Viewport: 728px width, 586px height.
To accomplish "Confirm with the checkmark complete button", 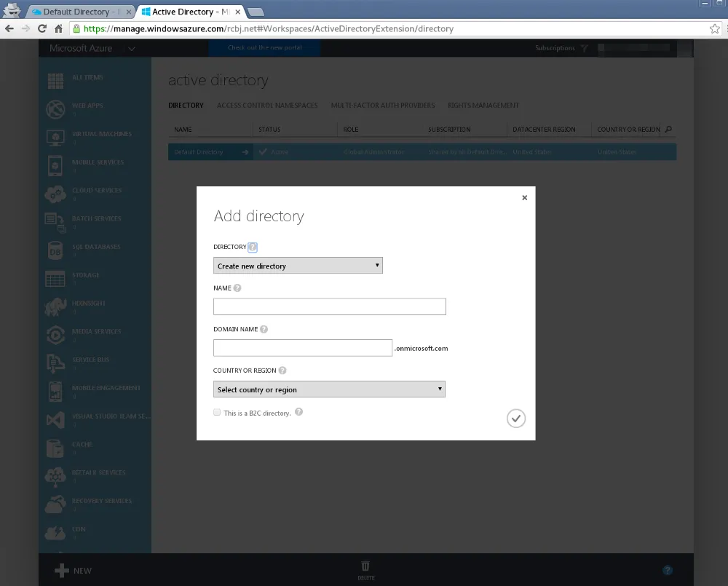I will [516, 419].
